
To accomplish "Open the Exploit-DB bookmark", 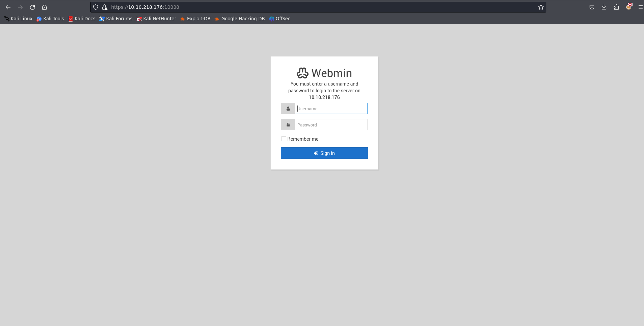I will point(195,19).
